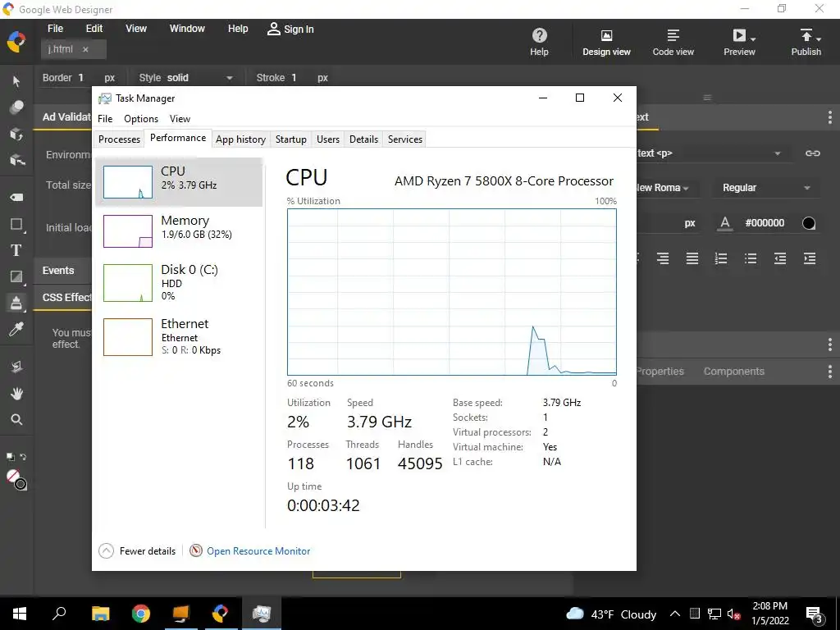Select the Selection arrow tool
Image resolution: width=840 pixels, height=630 pixels.
tap(16, 81)
